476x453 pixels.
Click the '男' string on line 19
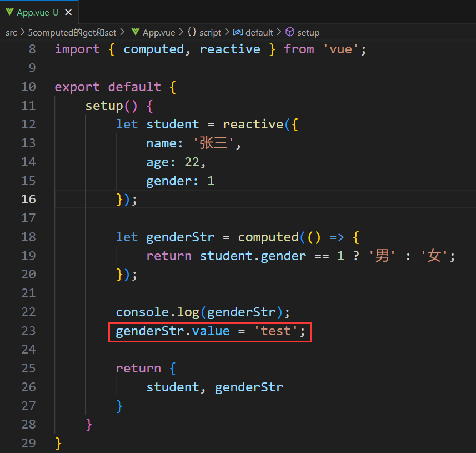tap(382, 256)
